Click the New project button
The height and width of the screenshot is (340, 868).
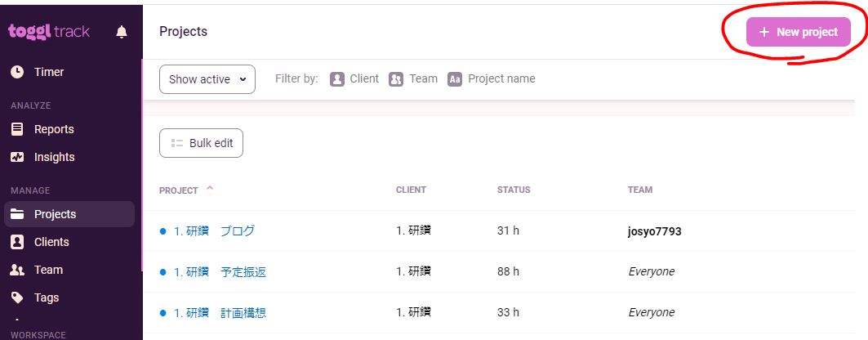pyautogui.click(x=799, y=32)
